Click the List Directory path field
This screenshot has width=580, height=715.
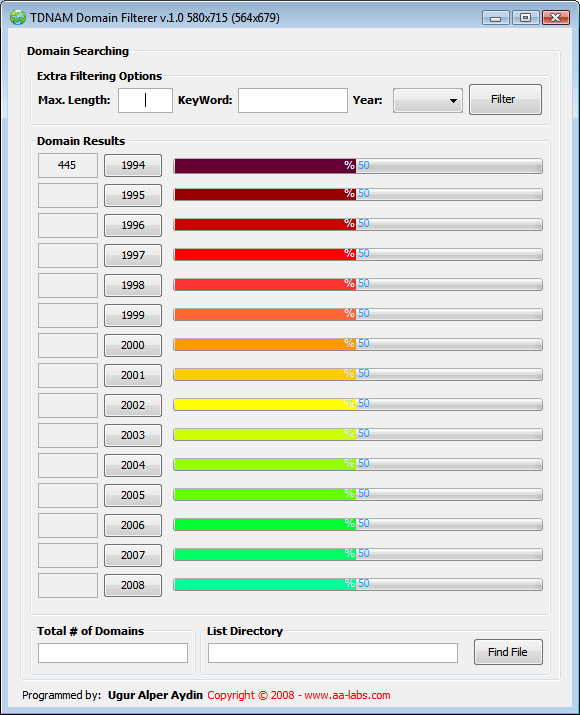pyautogui.click(x=333, y=653)
